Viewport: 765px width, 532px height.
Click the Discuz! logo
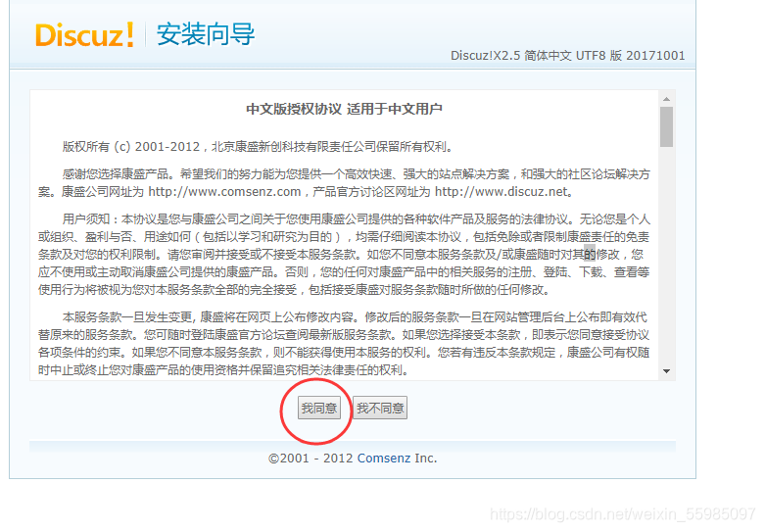pos(84,35)
